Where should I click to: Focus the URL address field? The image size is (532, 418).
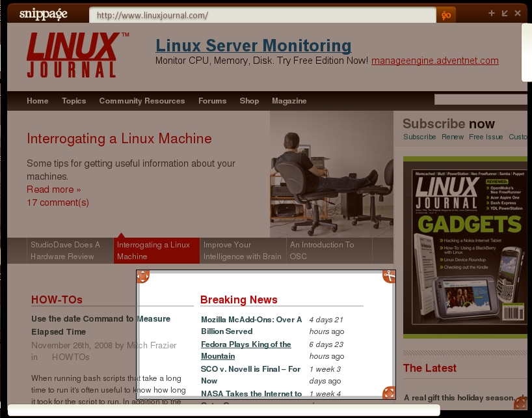(261, 15)
